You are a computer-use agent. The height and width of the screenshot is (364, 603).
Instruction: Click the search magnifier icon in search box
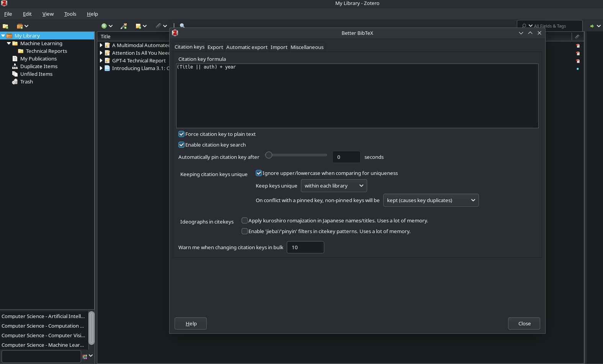click(x=524, y=26)
